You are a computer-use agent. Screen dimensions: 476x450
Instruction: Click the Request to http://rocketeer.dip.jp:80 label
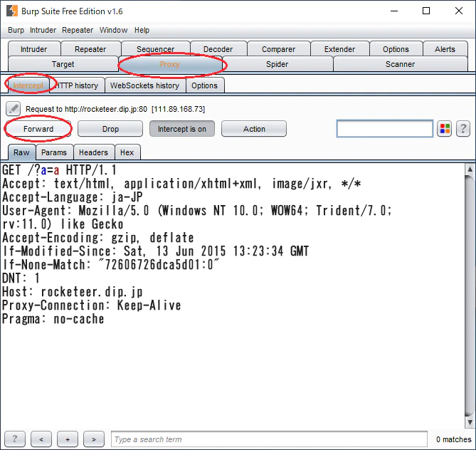115,109
